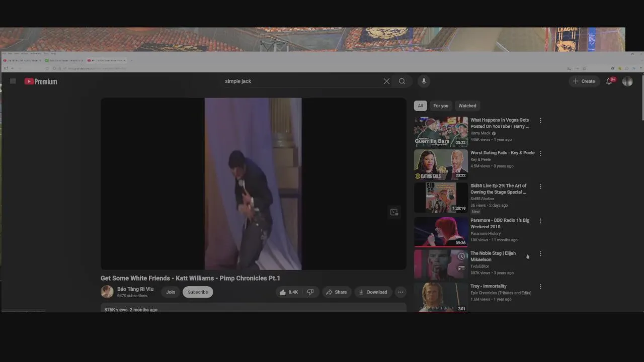Click the magnifier search button
The height and width of the screenshot is (362, 644).
(x=402, y=81)
